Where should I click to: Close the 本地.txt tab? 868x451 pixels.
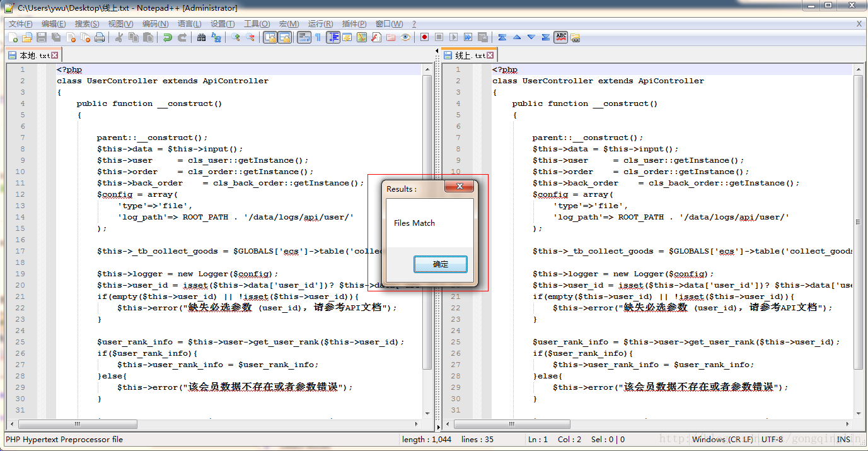[55, 56]
